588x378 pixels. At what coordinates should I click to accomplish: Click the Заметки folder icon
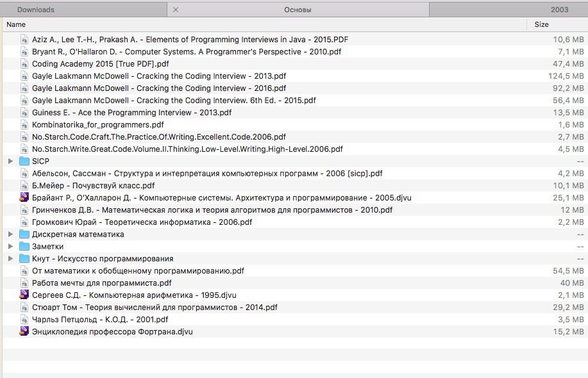click(24, 247)
